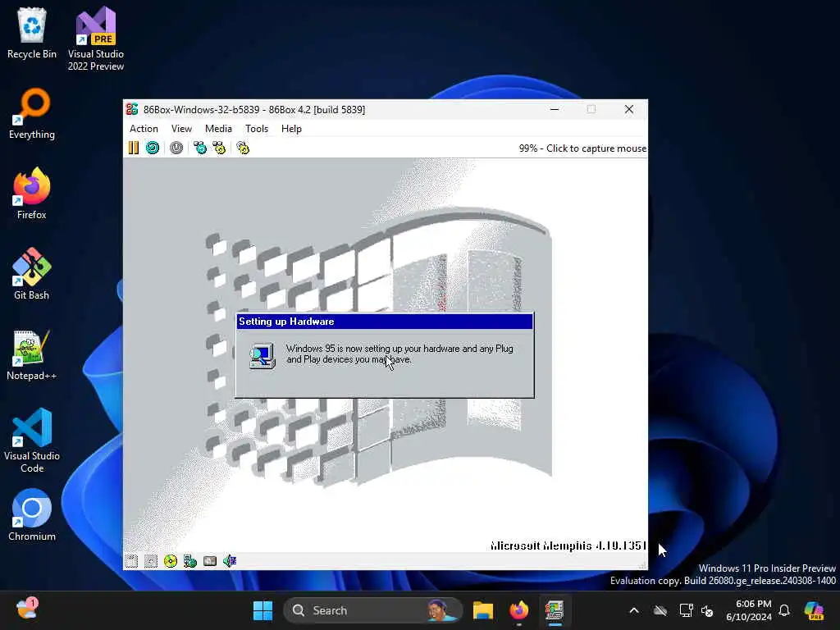Image resolution: width=840 pixels, height=630 pixels.
Task: Open the Action menu
Action: coord(144,129)
